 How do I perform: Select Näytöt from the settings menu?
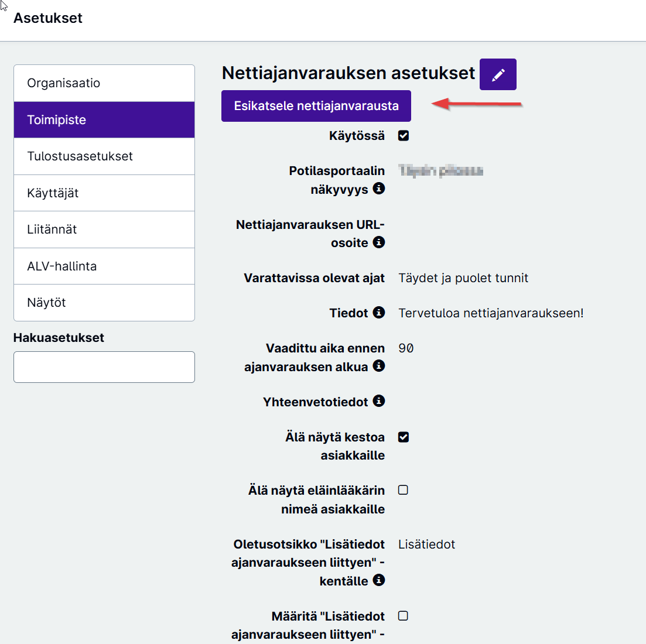[x=104, y=303]
